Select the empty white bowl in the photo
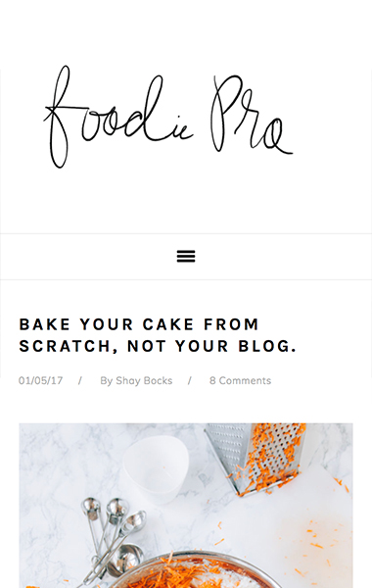 point(156,470)
